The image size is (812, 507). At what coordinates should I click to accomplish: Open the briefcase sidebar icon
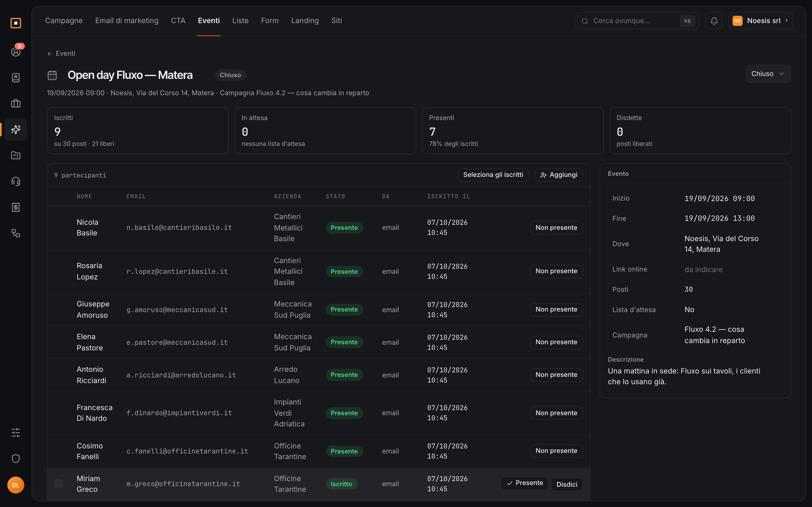coord(16,103)
